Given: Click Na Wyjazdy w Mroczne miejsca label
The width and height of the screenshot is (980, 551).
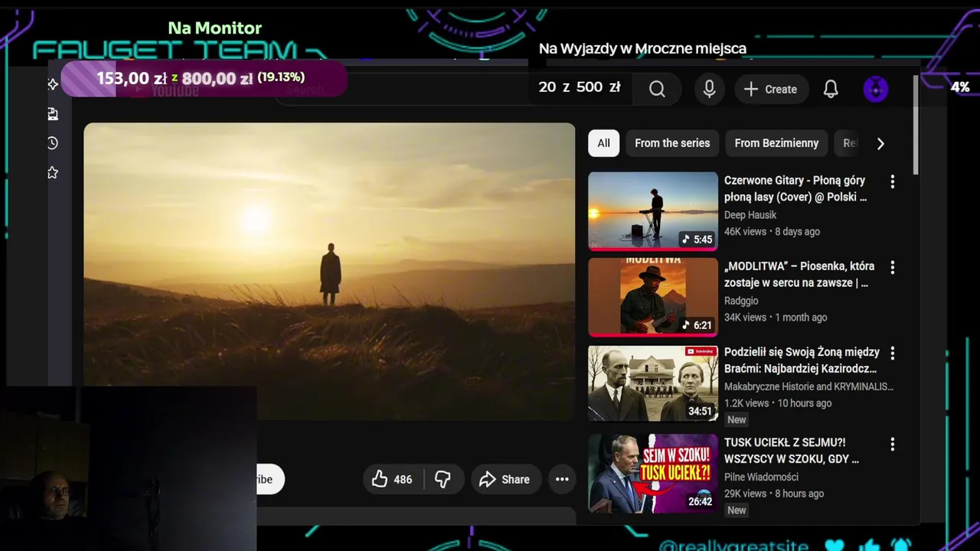Looking at the screenshot, I should tap(642, 48).
